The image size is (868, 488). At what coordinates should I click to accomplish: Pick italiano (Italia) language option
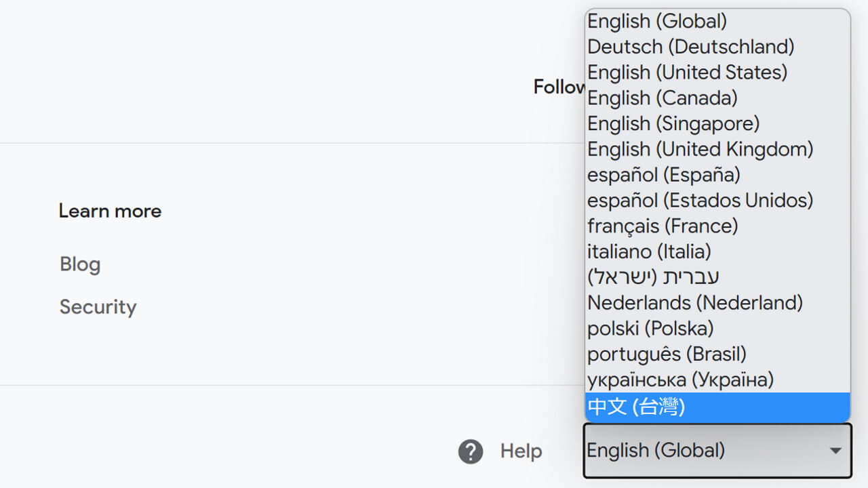649,251
